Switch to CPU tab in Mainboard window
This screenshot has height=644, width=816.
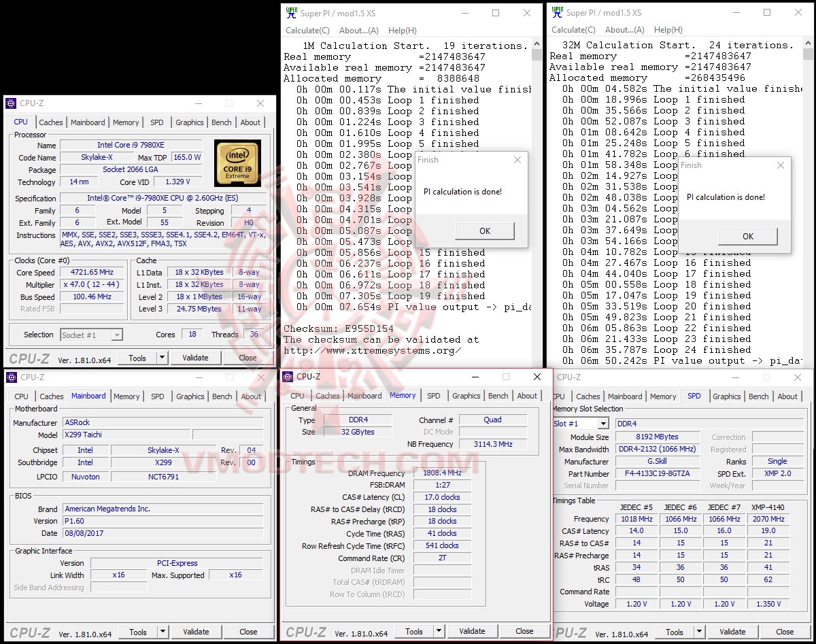tap(22, 396)
